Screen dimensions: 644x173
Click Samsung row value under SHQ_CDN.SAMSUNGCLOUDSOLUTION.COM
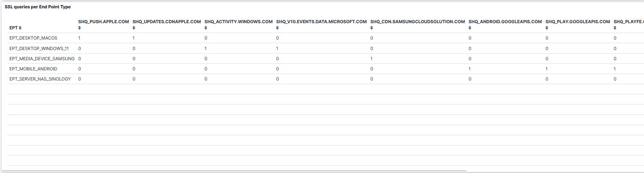(x=371, y=58)
